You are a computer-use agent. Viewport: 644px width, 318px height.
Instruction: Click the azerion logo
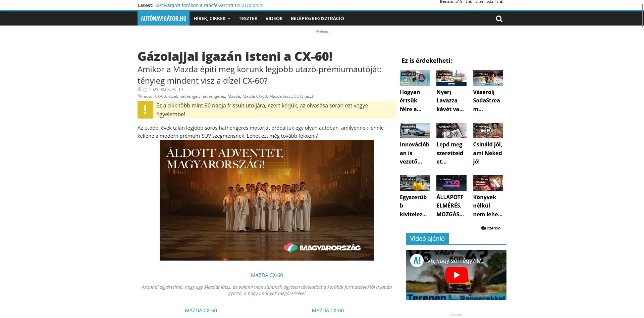coord(491,228)
